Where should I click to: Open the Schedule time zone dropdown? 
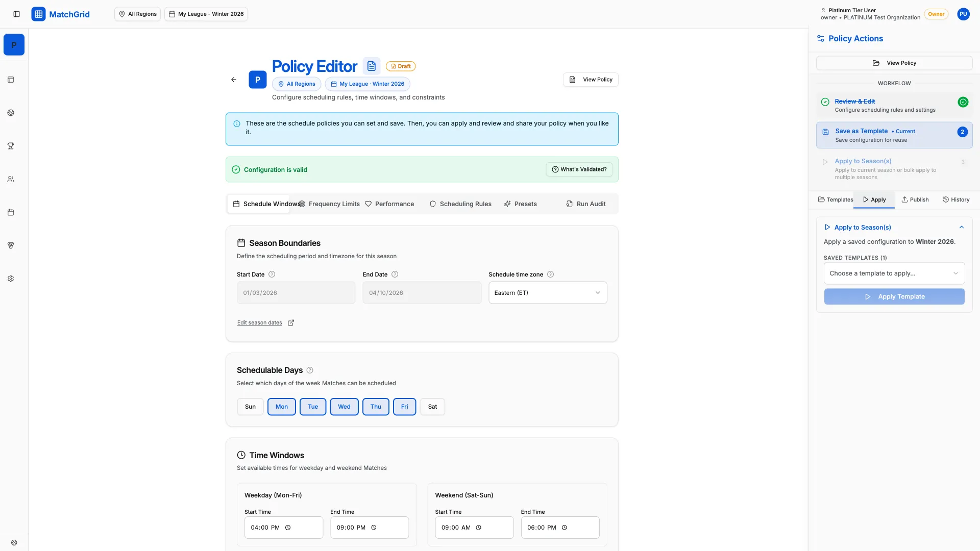(547, 292)
